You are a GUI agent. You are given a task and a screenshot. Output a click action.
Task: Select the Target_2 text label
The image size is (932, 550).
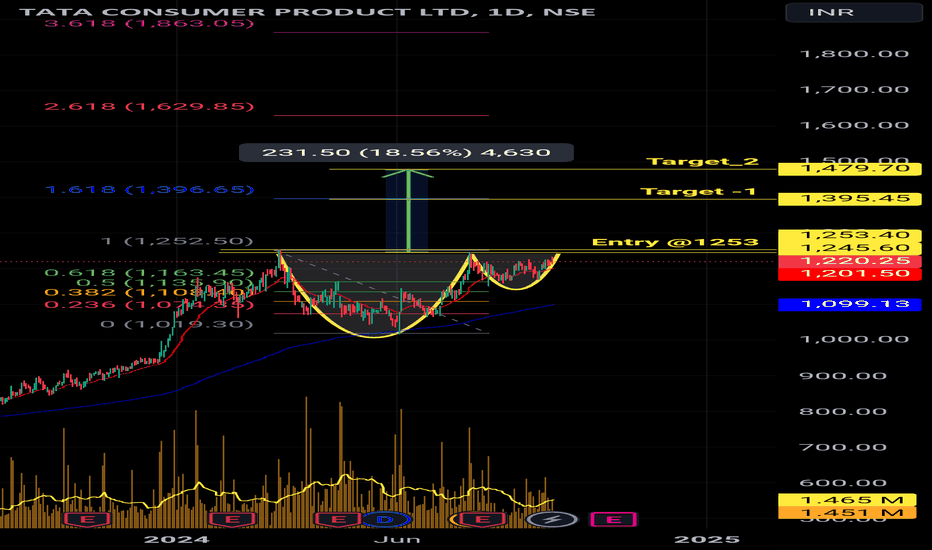(x=702, y=162)
